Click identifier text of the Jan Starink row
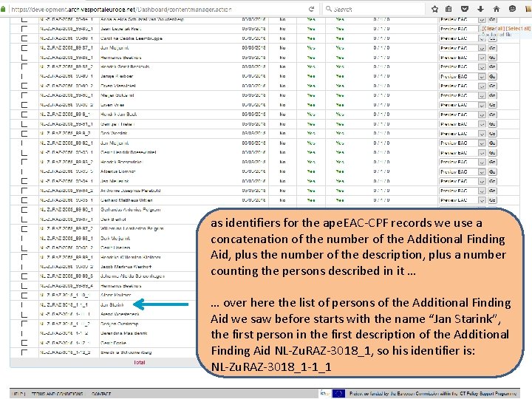 tap(64, 304)
